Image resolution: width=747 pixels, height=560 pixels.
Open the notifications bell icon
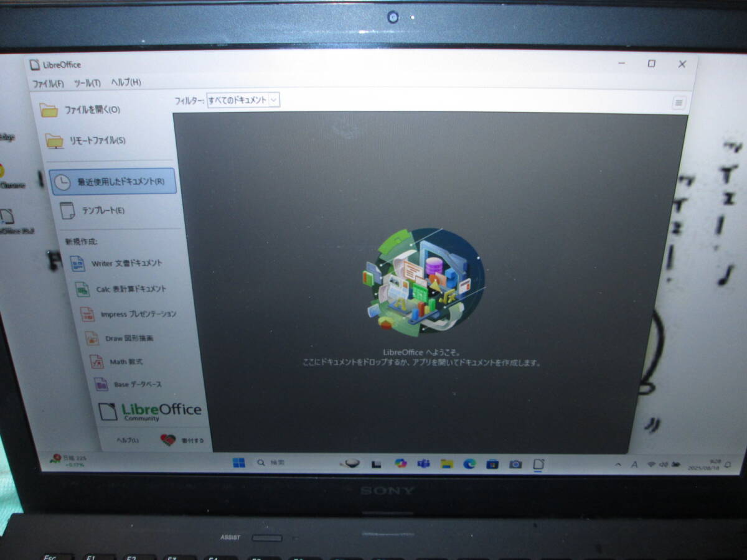727,464
